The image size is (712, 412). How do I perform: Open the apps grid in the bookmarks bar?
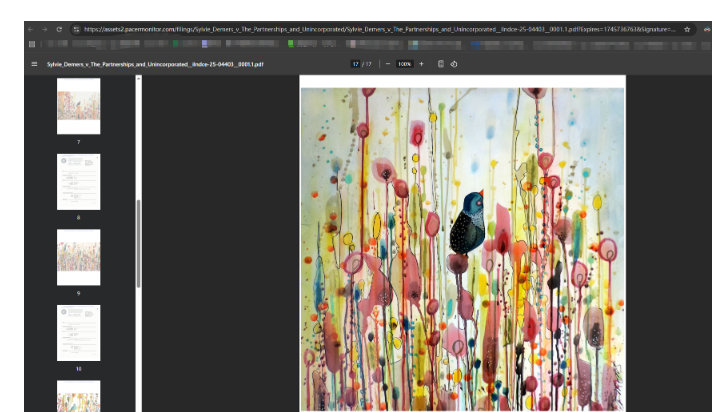(32, 44)
